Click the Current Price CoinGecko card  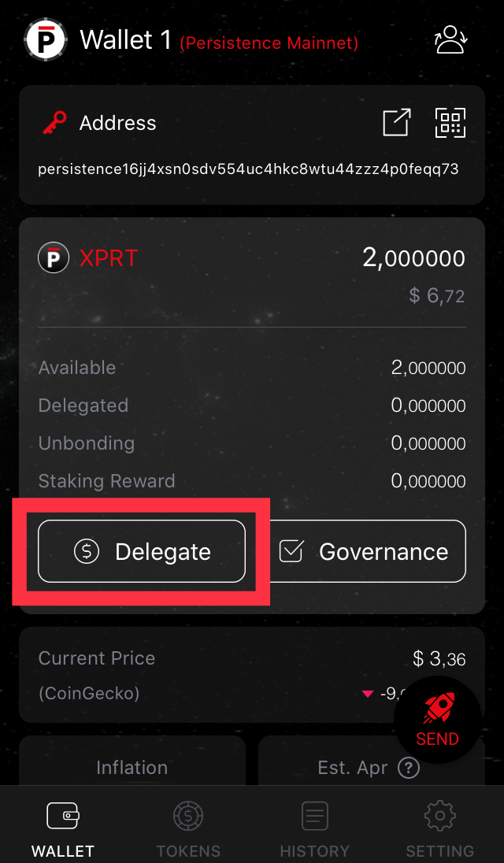tap(252, 675)
